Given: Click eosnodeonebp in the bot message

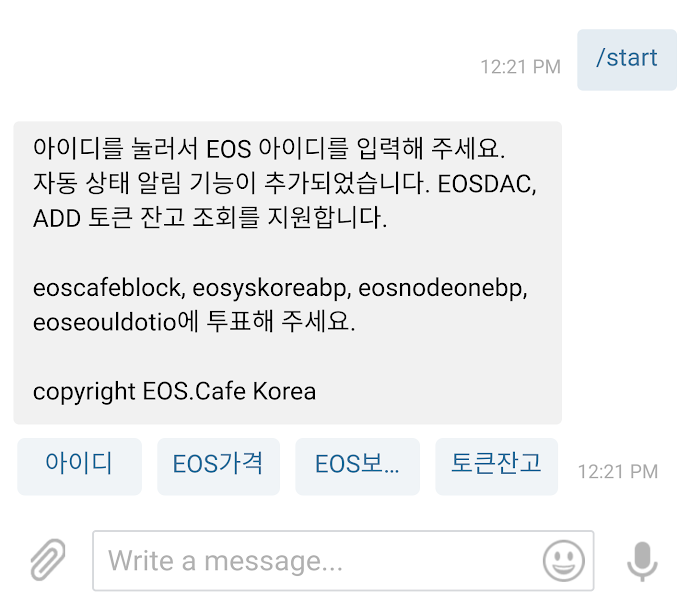Looking at the screenshot, I should pyautogui.click(x=440, y=288).
